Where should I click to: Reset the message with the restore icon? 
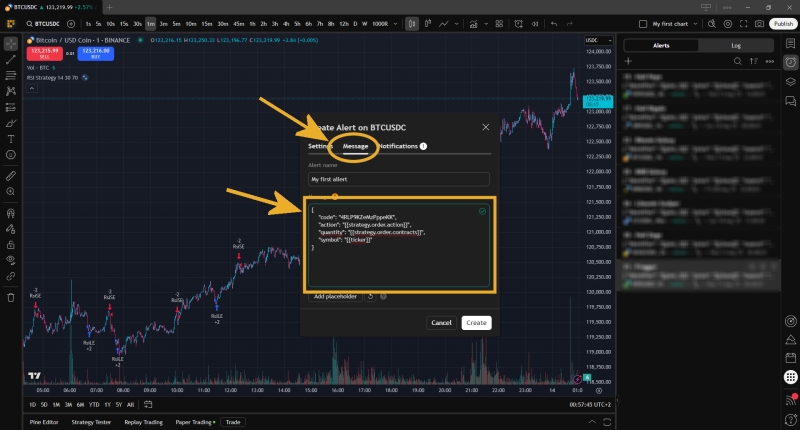[x=370, y=296]
